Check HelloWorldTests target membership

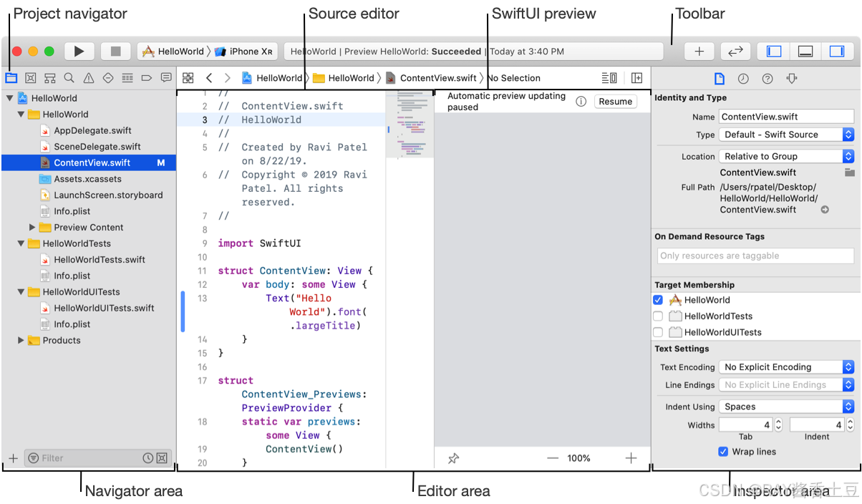pyautogui.click(x=658, y=316)
